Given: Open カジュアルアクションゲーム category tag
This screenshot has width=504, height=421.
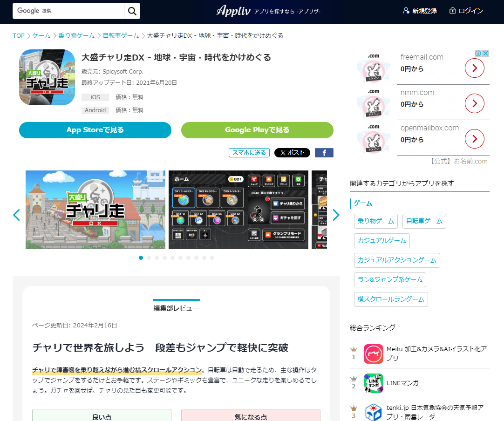Looking at the screenshot, I should [x=397, y=260].
